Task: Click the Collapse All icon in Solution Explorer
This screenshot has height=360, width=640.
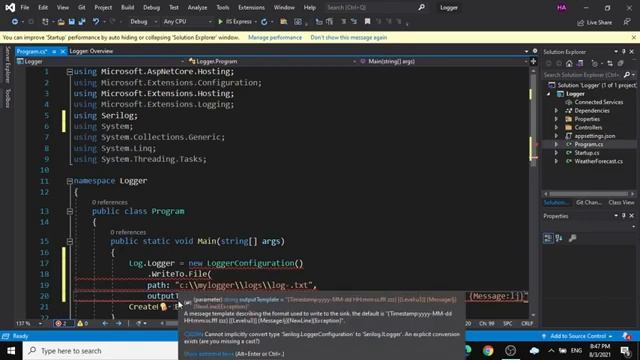Action: [620, 64]
